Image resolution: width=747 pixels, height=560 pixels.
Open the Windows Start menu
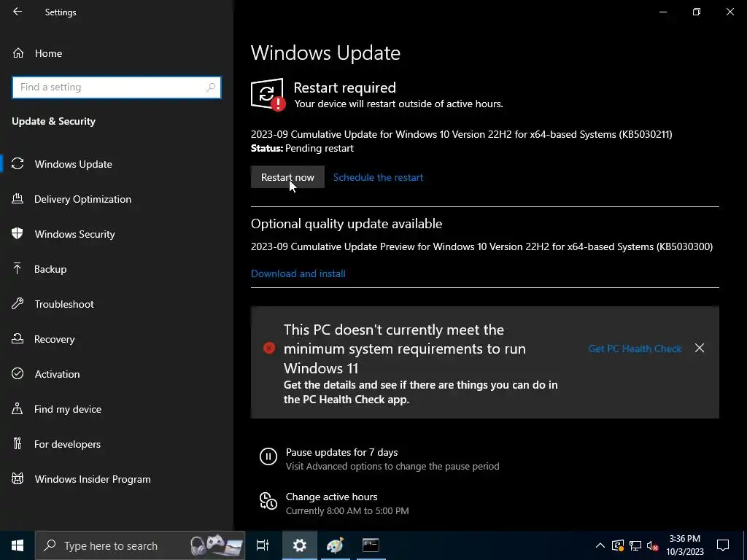(18, 545)
